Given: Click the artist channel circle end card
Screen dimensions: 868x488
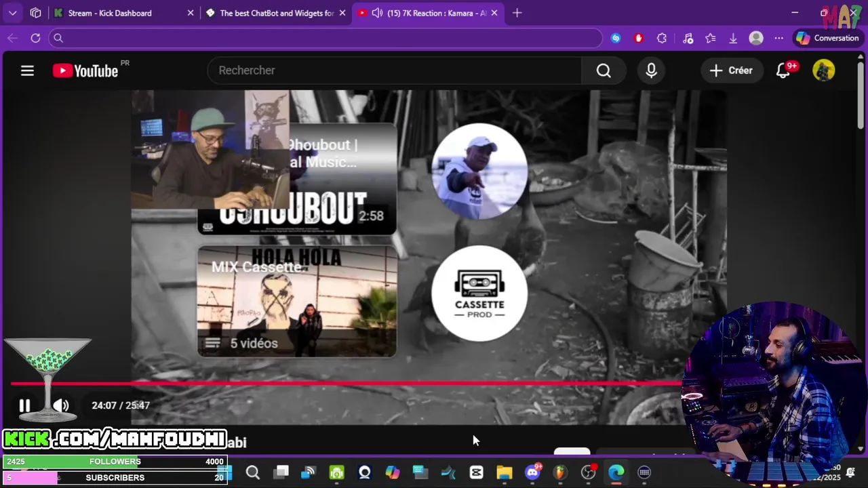Looking at the screenshot, I should point(479,171).
